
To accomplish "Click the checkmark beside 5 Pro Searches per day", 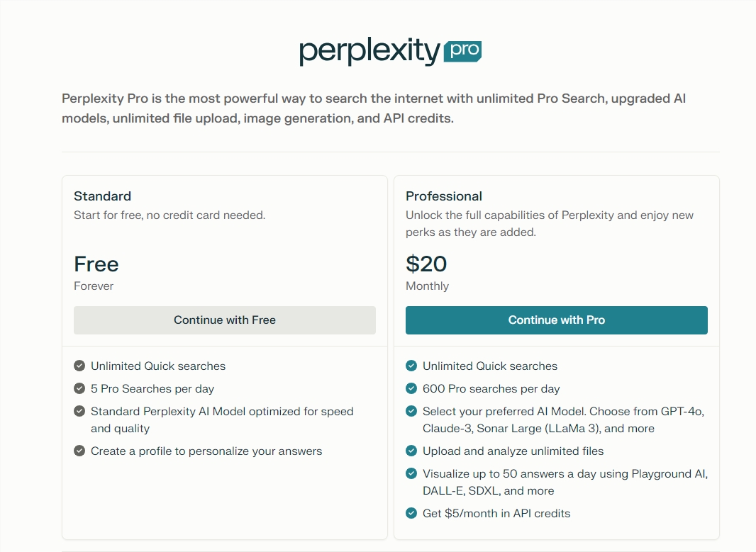I will tap(79, 388).
